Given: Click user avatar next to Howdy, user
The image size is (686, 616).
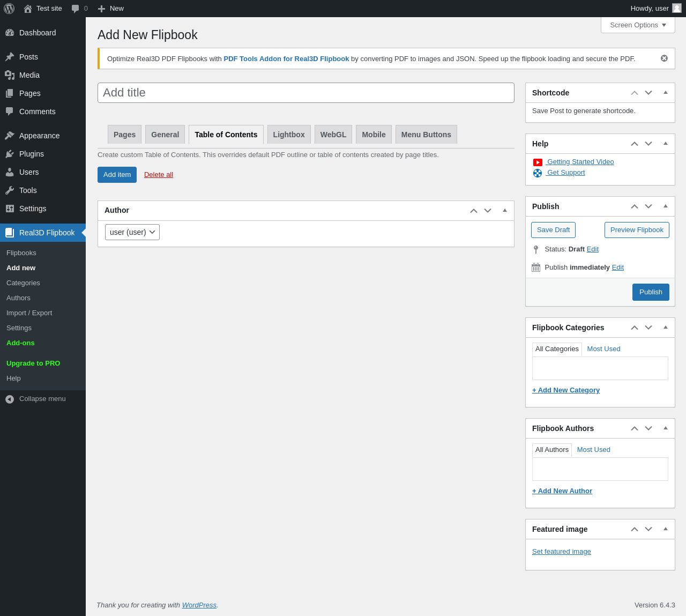Looking at the screenshot, I should point(677,8).
